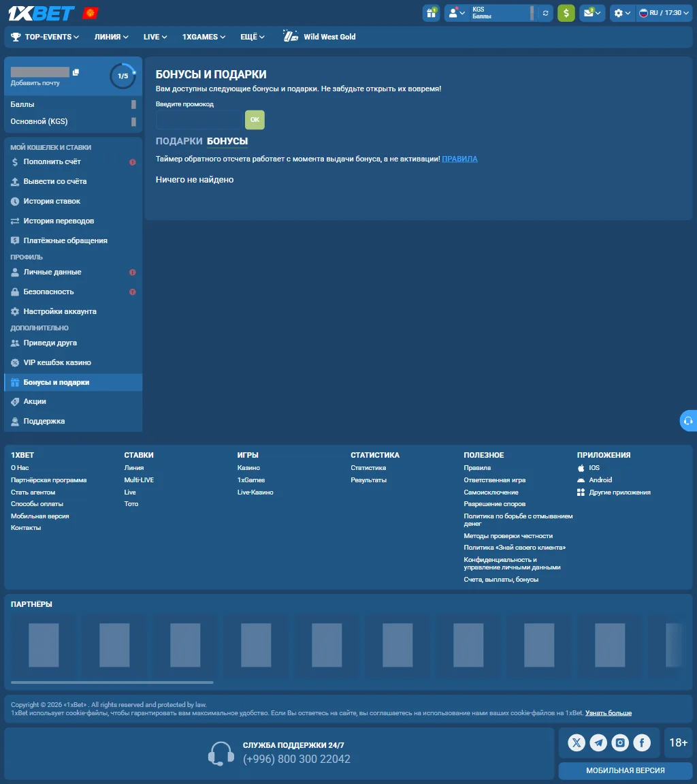Open the 1XGAMES menu
This screenshot has width=697, height=784.
pos(204,37)
